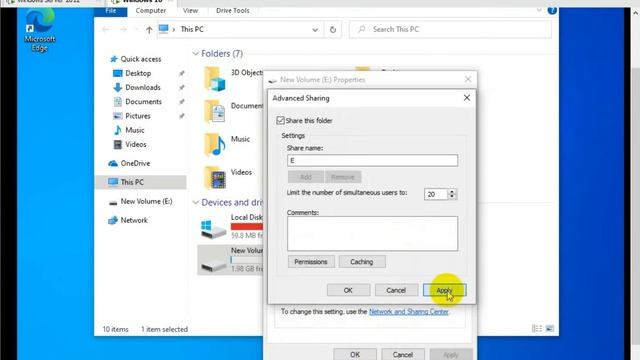Screen dimensions: 640x360
Task: Open Microsoft Edge desktop shortcut
Action: click(39, 31)
